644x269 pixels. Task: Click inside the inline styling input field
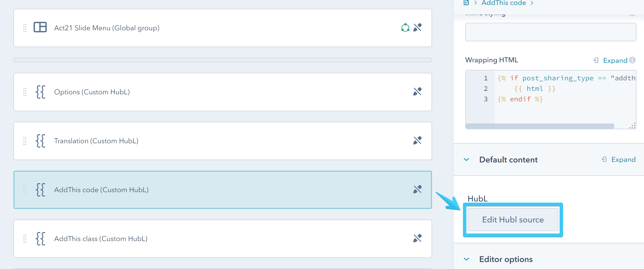click(550, 32)
